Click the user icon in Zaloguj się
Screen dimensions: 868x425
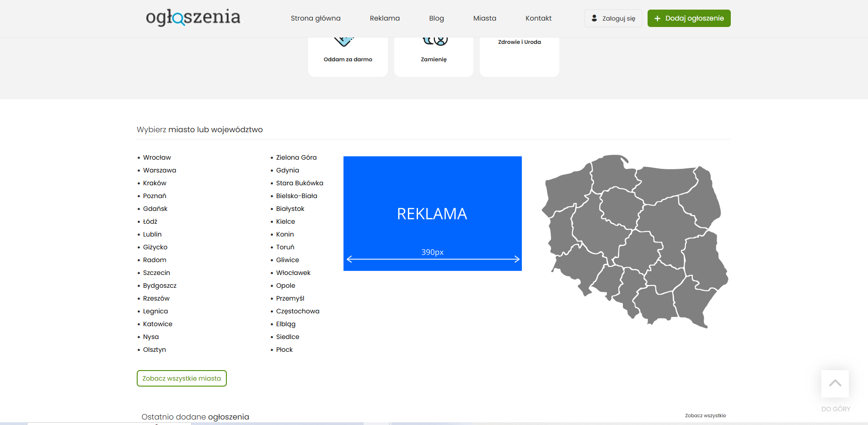pos(594,18)
